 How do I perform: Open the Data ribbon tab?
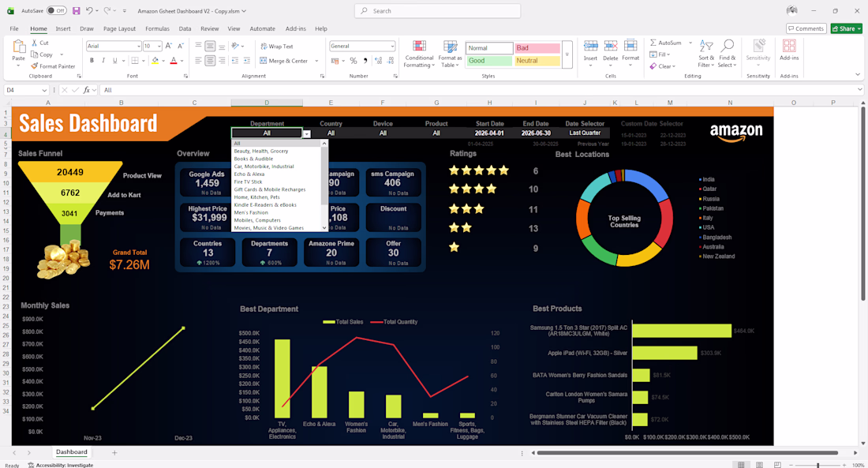[185, 28]
